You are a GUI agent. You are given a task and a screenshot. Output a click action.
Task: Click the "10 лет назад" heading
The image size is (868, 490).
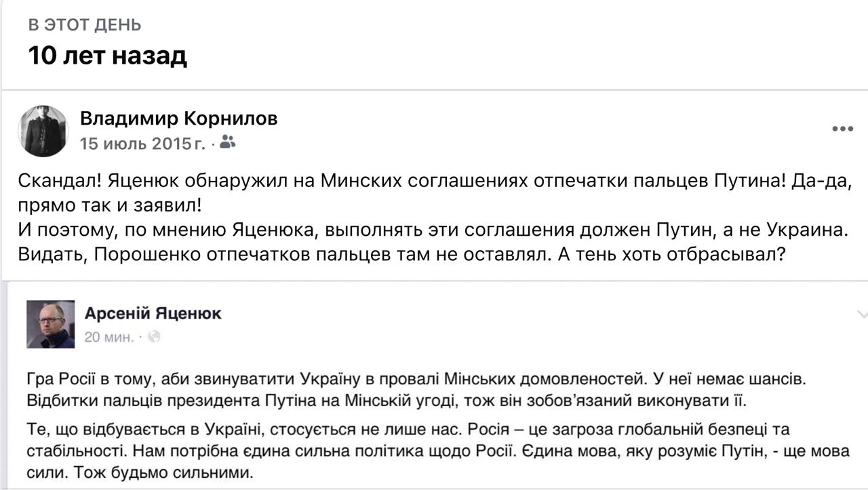click(x=107, y=56)
